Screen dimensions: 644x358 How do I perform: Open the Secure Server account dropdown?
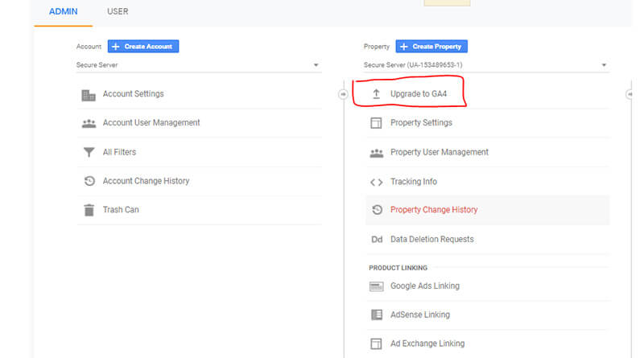[198, 65]
